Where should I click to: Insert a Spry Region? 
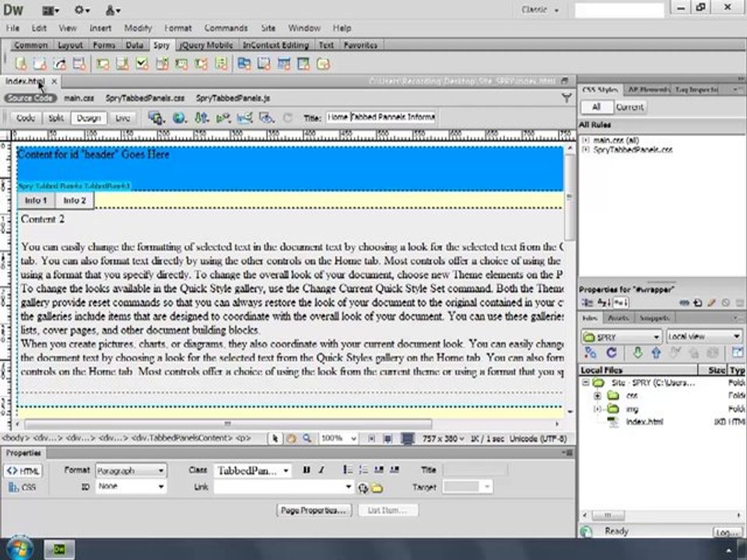(x=40, y=64)
